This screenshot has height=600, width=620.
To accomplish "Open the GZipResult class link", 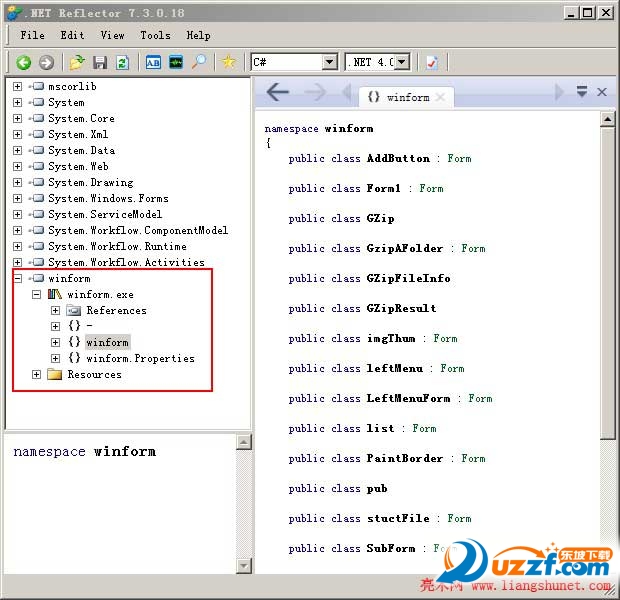I will coord(401,309).
